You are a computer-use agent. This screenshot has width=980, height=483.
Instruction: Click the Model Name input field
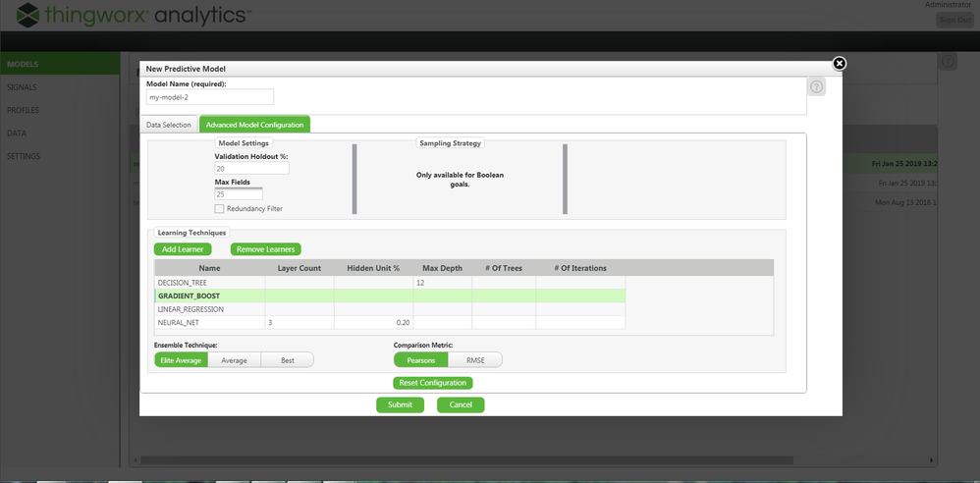(209, 97)
